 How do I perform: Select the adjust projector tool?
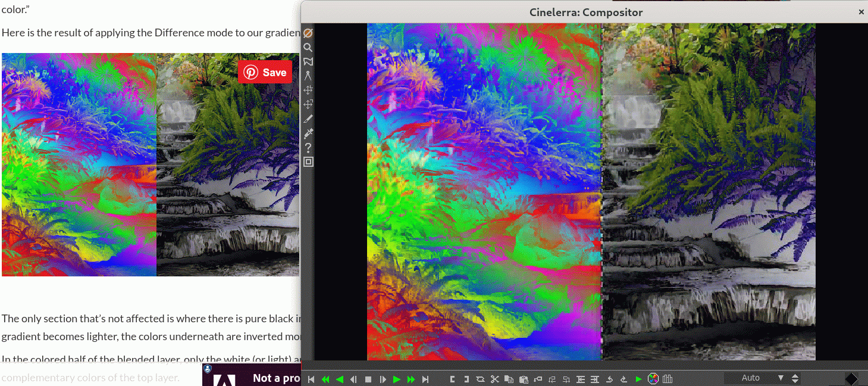[x=308, y=104]
